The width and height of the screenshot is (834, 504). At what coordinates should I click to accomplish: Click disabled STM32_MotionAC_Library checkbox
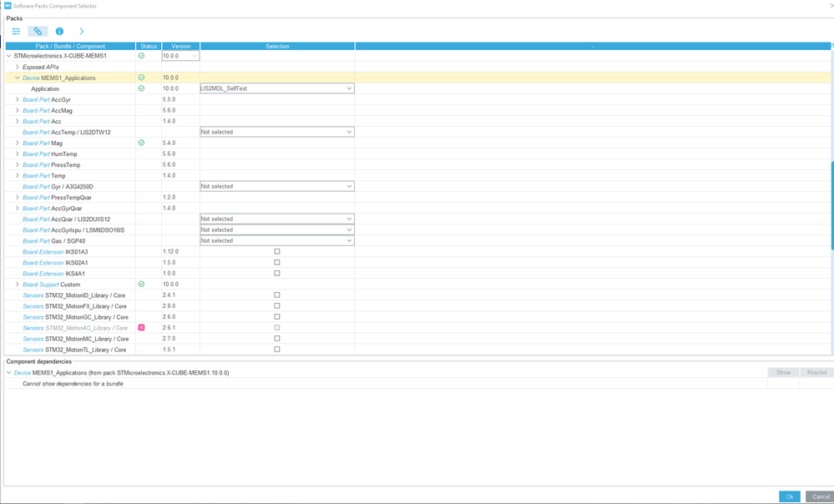pos(277,327)
